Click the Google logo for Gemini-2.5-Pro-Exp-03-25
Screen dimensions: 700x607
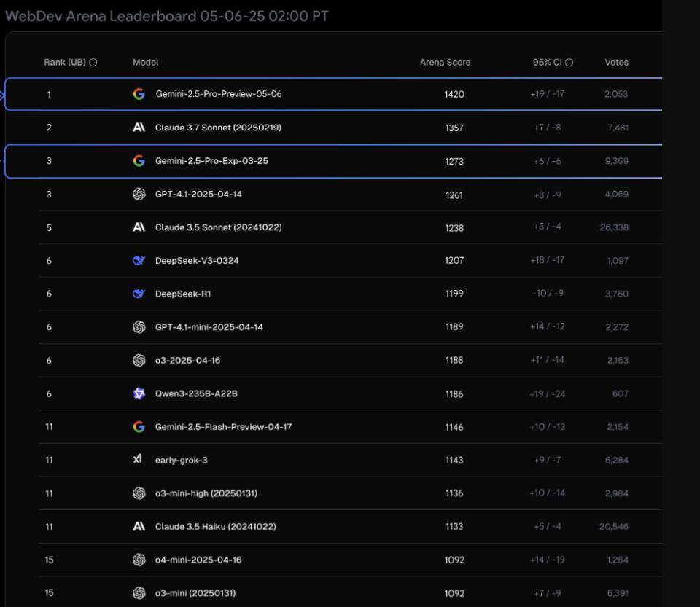(x=139, y=161)
